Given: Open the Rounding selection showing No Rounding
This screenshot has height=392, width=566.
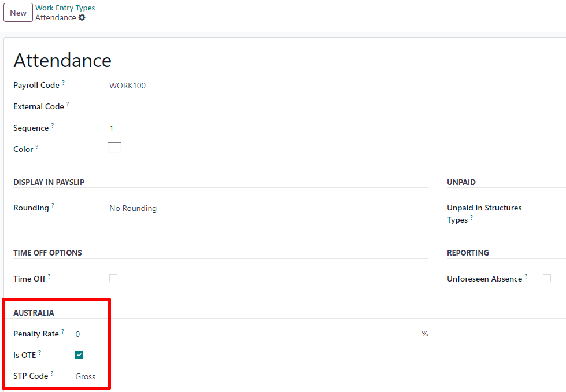Looking at the screenshot, I should pos(133,208).
